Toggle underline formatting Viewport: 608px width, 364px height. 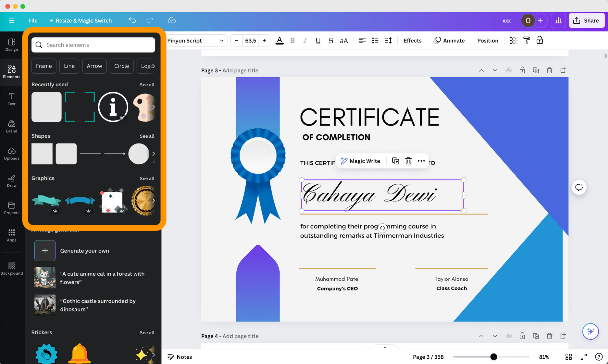(x=318, y=40)
